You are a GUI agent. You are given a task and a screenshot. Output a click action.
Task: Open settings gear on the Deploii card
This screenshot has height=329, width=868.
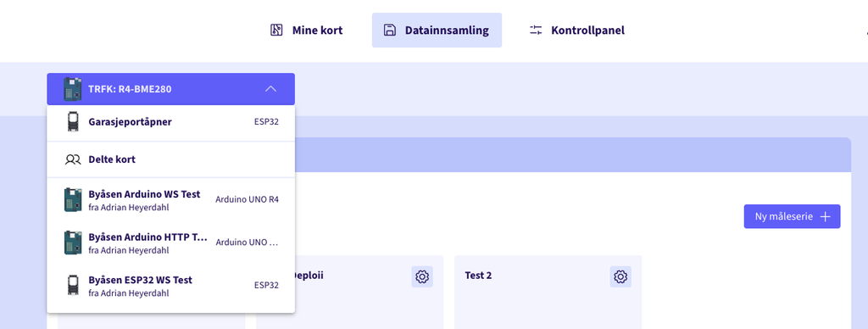click(x=422, y=276)
